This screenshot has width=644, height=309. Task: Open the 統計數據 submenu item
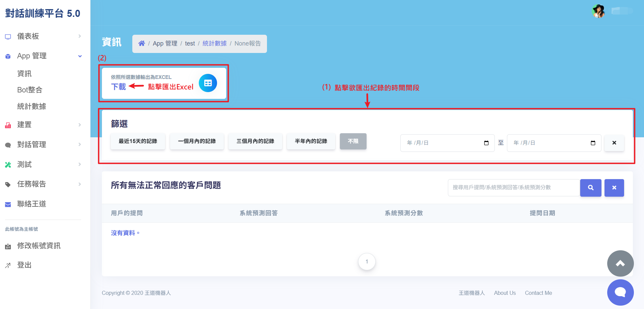(32, 106)
